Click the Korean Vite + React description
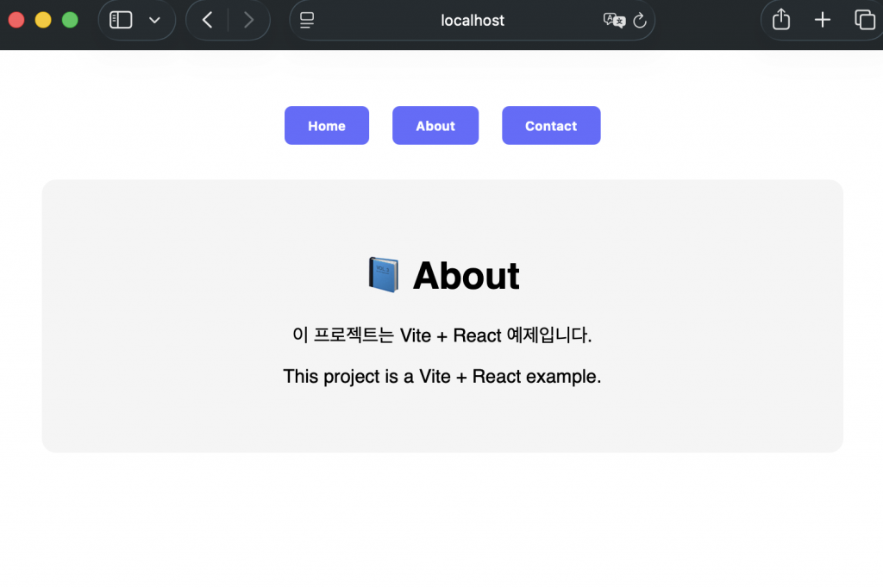Screen dimensions: 883x588 pyautogui.click(x=441, y=335)
